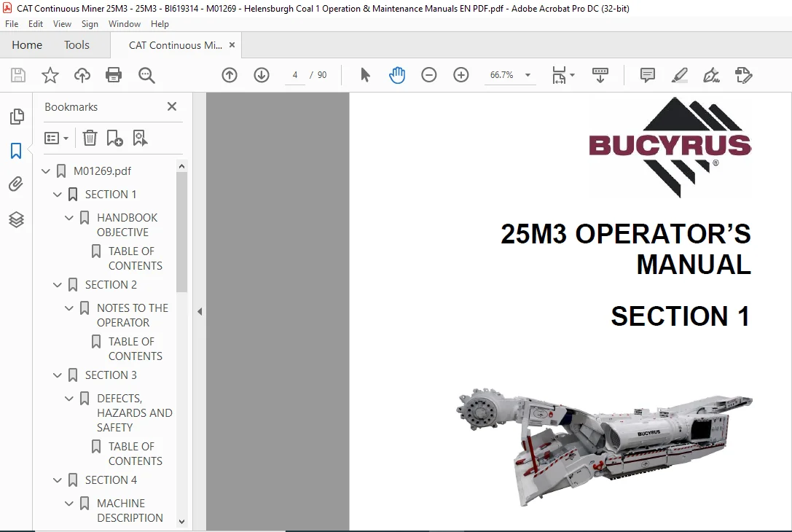Viewport: 792px width, 532px height.
Task: Add file to starred with star icon
Action: (50, 75)
